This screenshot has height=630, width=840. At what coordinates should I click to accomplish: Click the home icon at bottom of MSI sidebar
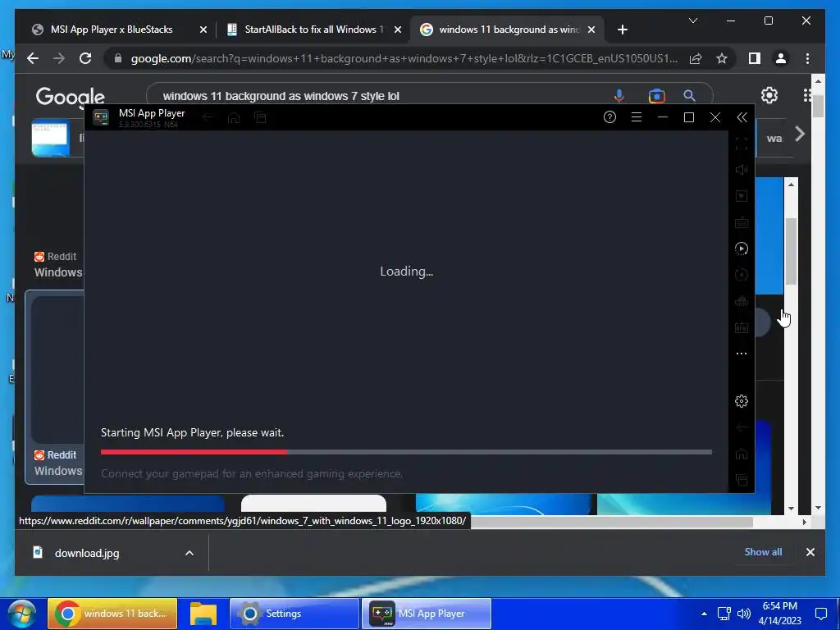coord(742,454)
